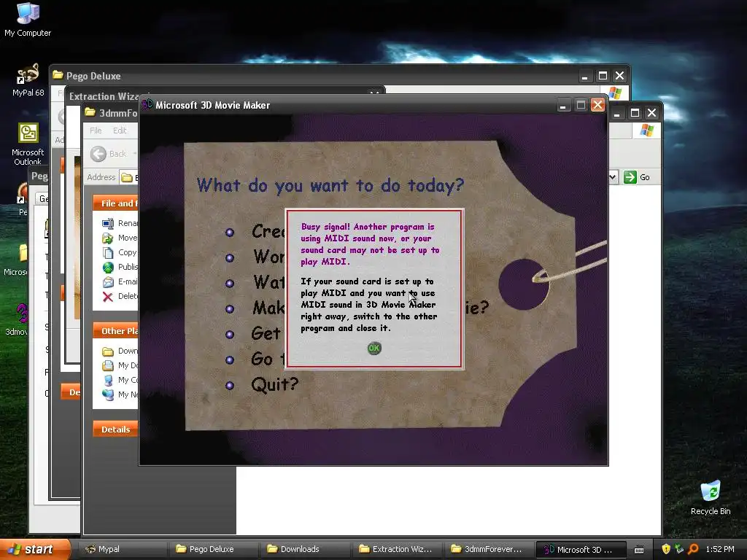Click the green Go arrow button
The image size is (747, 560).
[x=630, y=177]
